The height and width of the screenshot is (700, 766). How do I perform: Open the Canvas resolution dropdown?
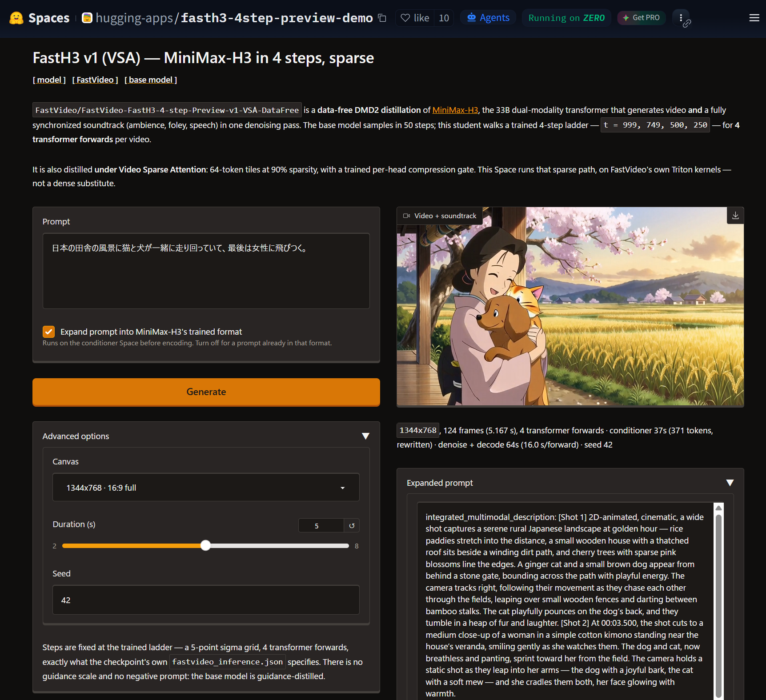click(x=206, y=488)
